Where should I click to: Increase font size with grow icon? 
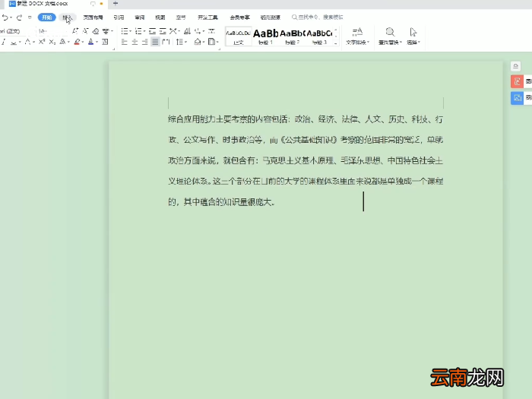coord(75,31)
